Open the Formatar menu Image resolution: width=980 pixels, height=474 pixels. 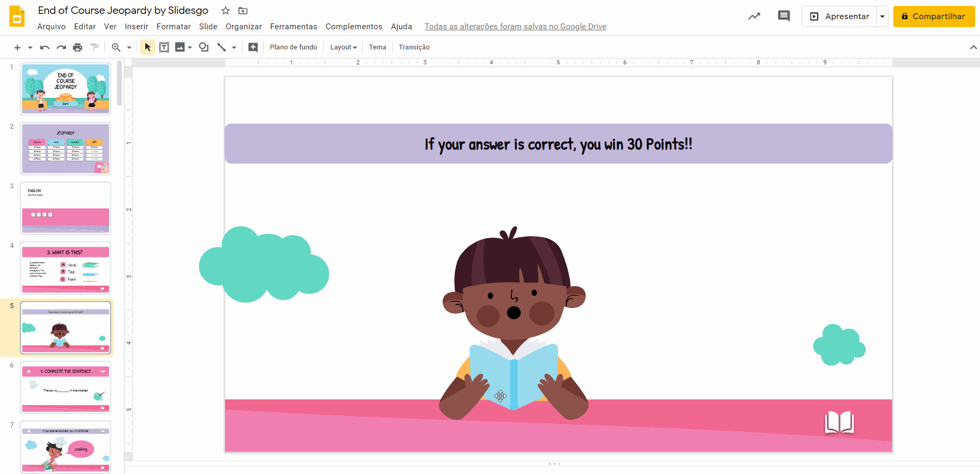coord(173,27)
